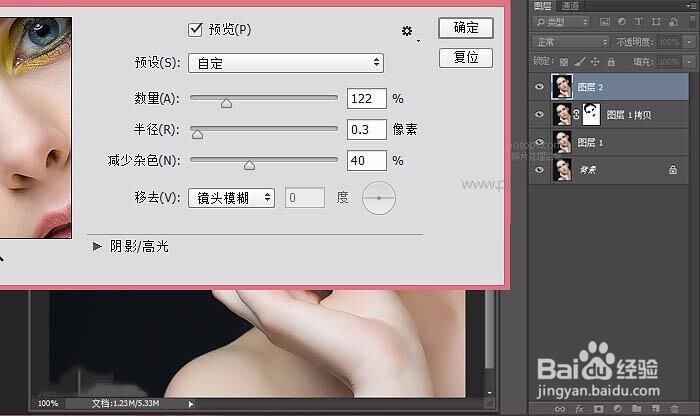Click the 确定 OK button
Image resolution: width=700 pixels, height=416 pixels.
coord(466,28)
